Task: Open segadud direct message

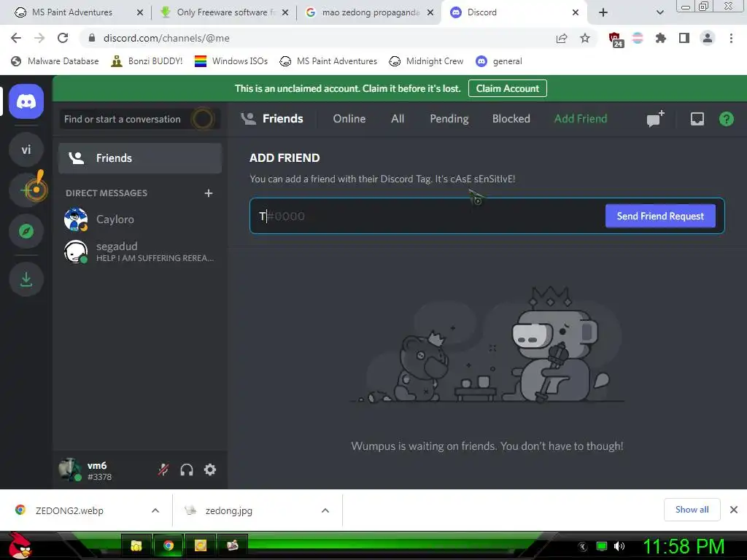Action: click(139, 252)
